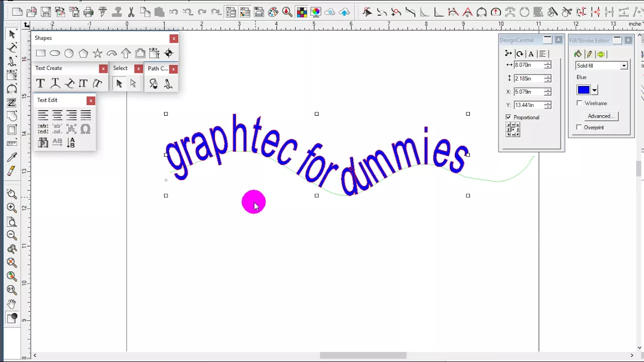Click the zoom in magnifier tool
This screenshot has width=644, height=362.
pos(12,208)
